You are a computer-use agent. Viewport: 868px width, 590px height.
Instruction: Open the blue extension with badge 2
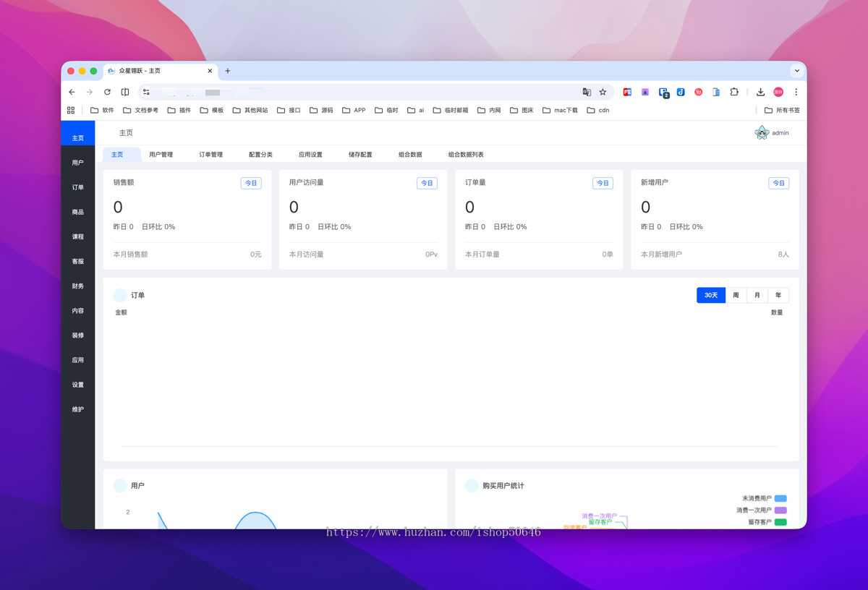663,93
